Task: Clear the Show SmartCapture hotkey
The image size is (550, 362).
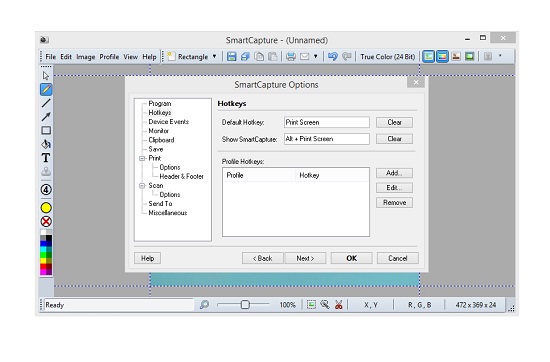Action: (394, 139)
